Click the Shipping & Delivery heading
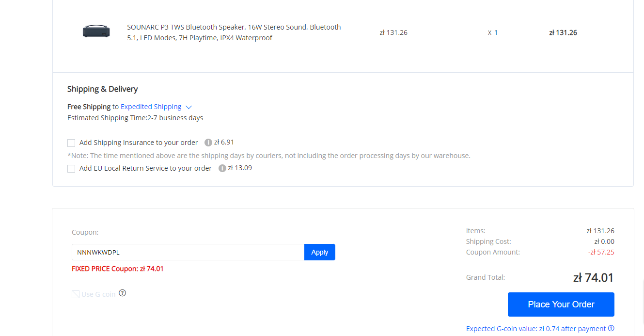This screenshot has width=644, height=336. [102, 89]
